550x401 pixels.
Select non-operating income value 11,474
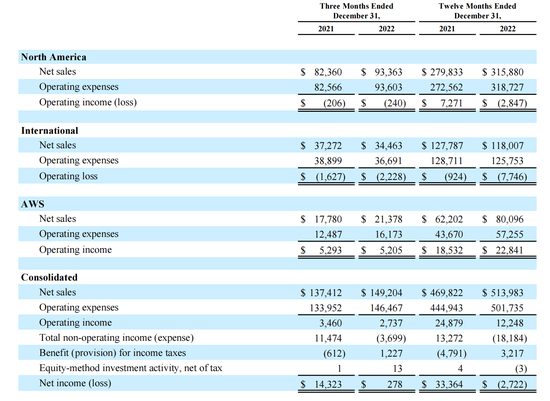[328, 338]
